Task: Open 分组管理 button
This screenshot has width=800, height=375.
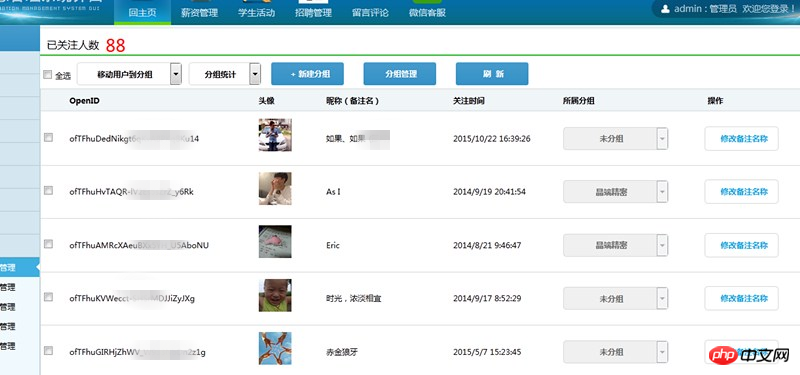Action: (x=399, y=74)
